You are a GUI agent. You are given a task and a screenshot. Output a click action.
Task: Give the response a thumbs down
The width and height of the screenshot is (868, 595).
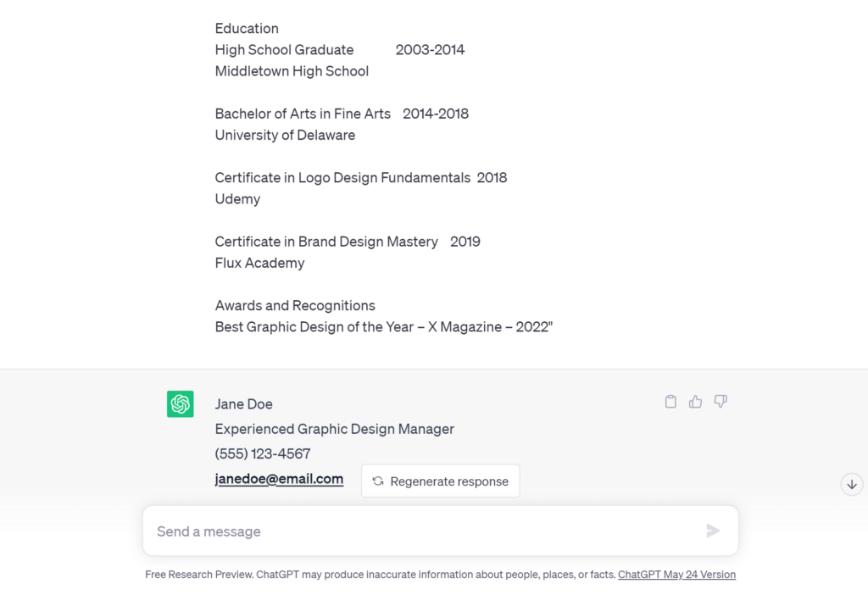tap(721, 401)
